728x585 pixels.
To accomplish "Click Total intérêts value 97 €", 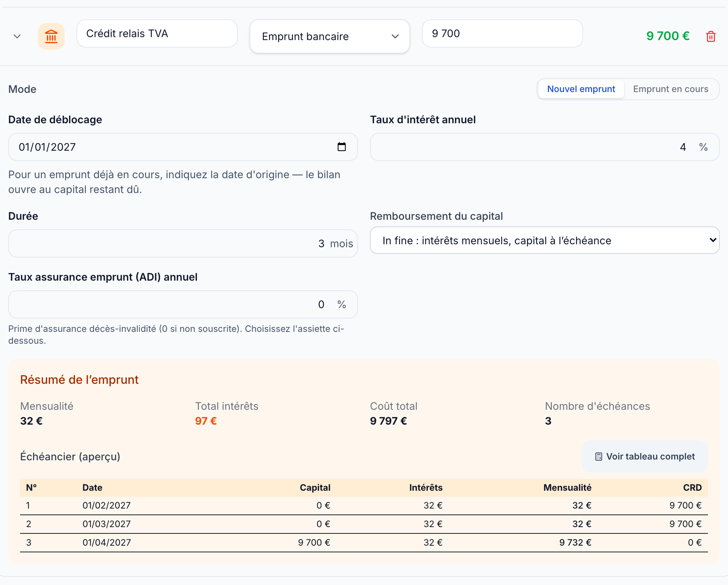I will [x=206, y=421].
